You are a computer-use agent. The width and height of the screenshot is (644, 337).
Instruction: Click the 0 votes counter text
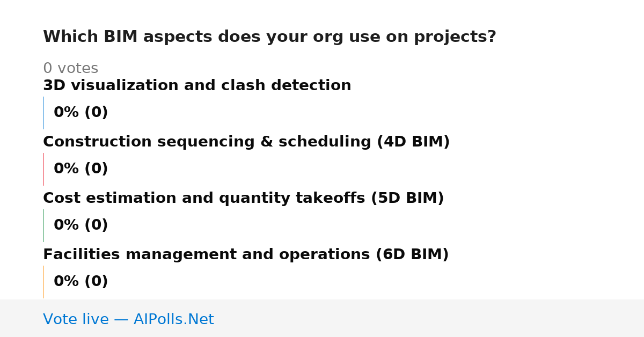point(70,69)
